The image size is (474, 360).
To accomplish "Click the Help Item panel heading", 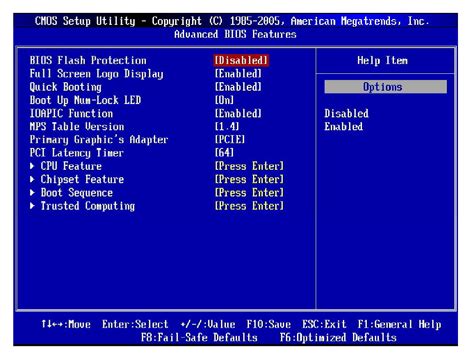I will pyautogui.click(x=382, y=61).
